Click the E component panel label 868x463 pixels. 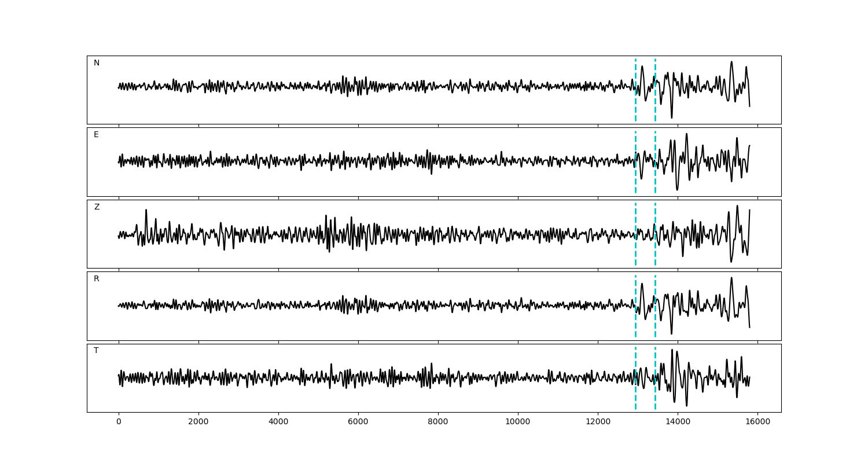pos(96,135)
